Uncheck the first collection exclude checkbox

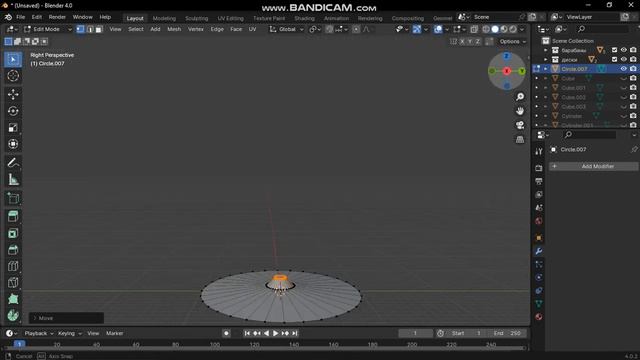(614, 50)
